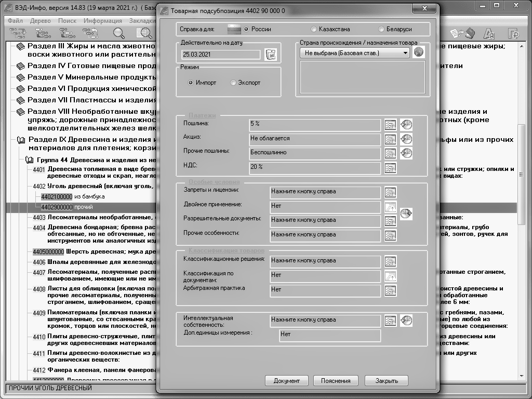Open history clock icon for Акциз row

click(406, 139)
